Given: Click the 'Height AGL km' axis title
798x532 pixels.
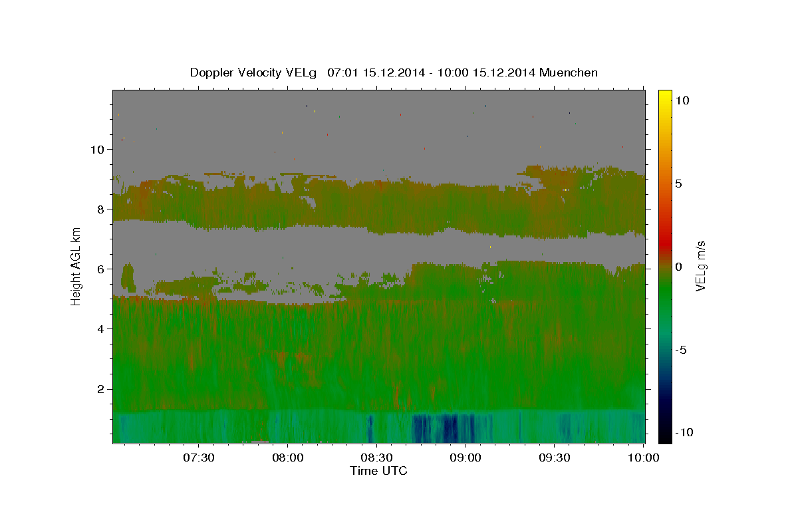Looking at the screenshot, I should [x=76, y=266].
